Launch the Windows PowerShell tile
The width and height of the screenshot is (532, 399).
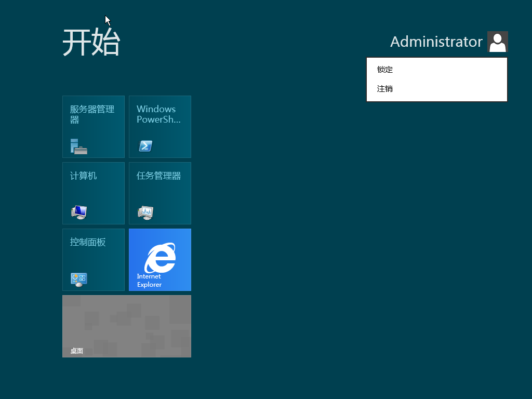[160, 127]
